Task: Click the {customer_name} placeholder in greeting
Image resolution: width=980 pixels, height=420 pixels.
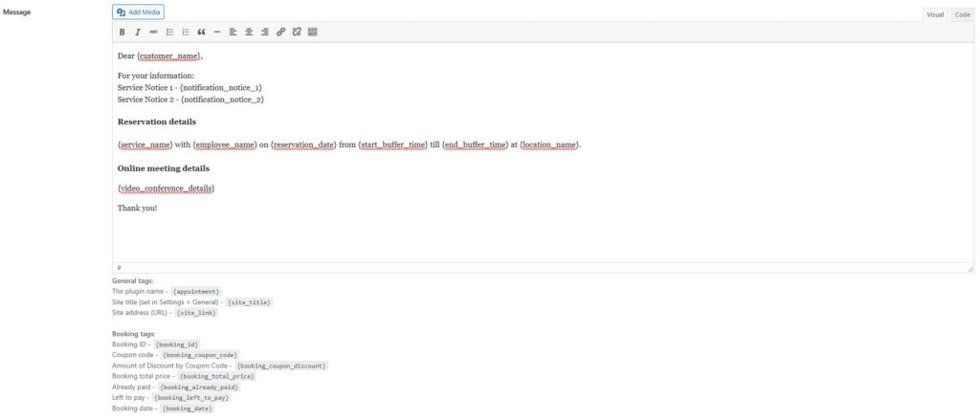Action: (169, 56)
